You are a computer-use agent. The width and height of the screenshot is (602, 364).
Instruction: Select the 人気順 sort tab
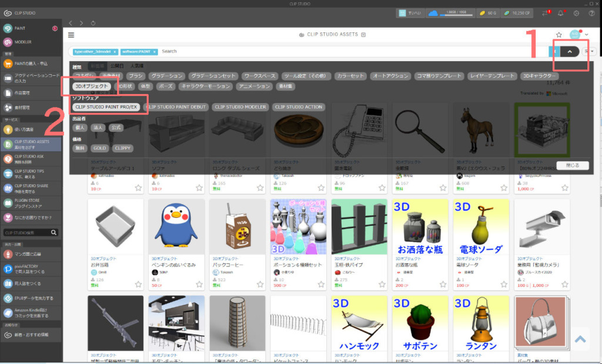tap(137, 66)
